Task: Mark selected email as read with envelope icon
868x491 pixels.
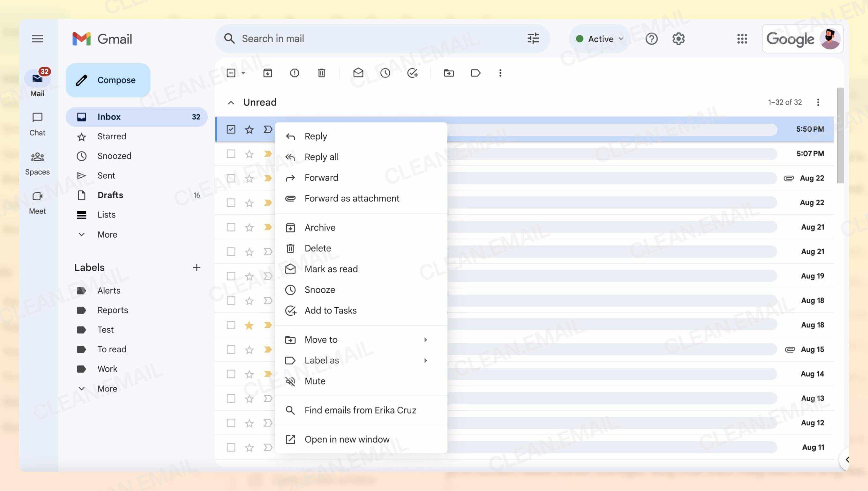Action: pyautogui.click(x=358, y=73)
